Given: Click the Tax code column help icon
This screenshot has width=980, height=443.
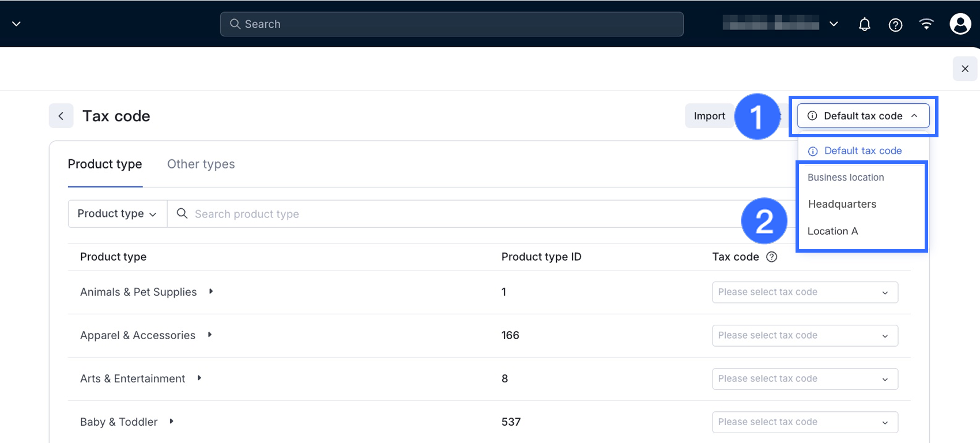Looking at the screenshot, I should click(771, 257).
